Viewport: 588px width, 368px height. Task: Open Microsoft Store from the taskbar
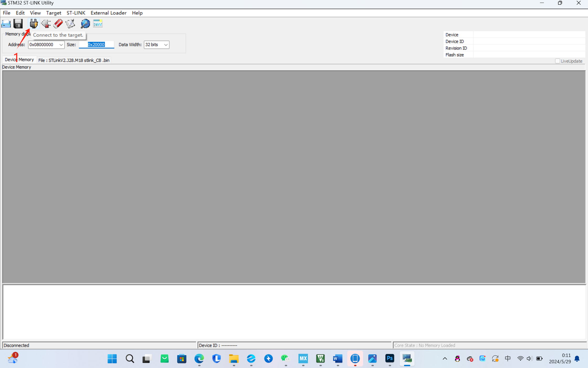182,359
